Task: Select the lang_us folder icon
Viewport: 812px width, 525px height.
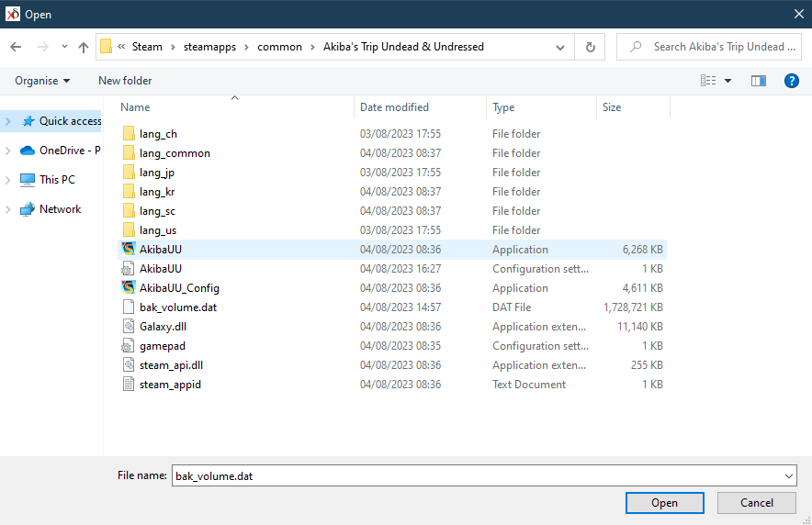Action: point(129,229)
